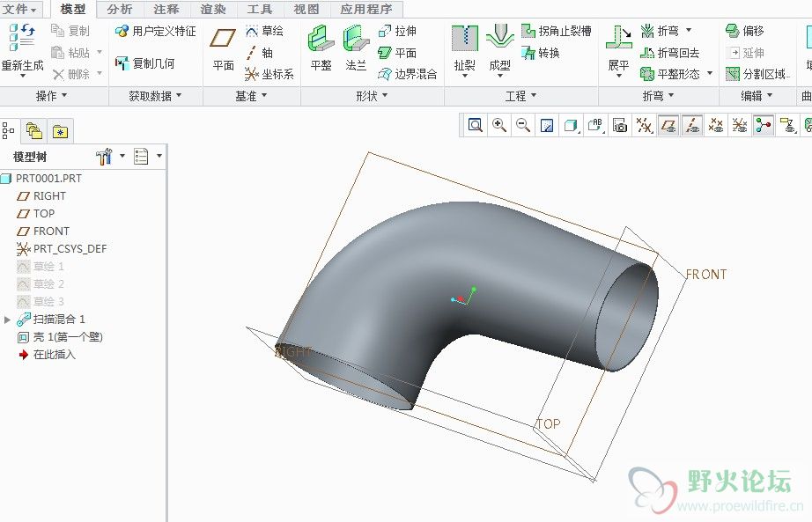
Task: Toggle datum plane display
Action: pos(668,125)
